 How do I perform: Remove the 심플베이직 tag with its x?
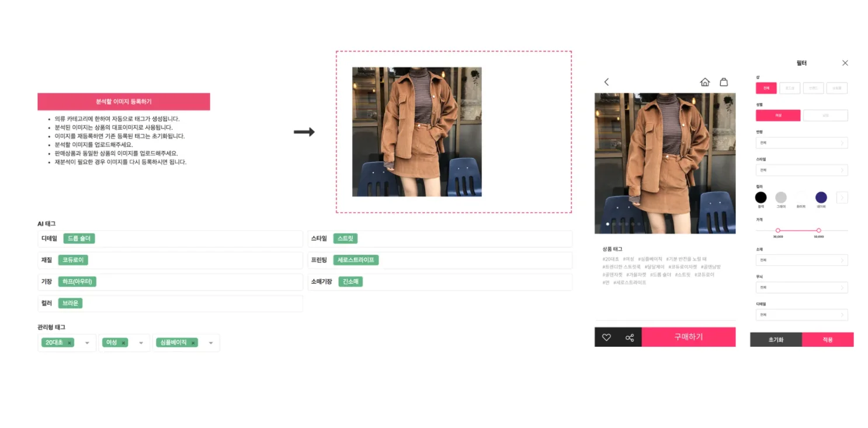(193, 343)
